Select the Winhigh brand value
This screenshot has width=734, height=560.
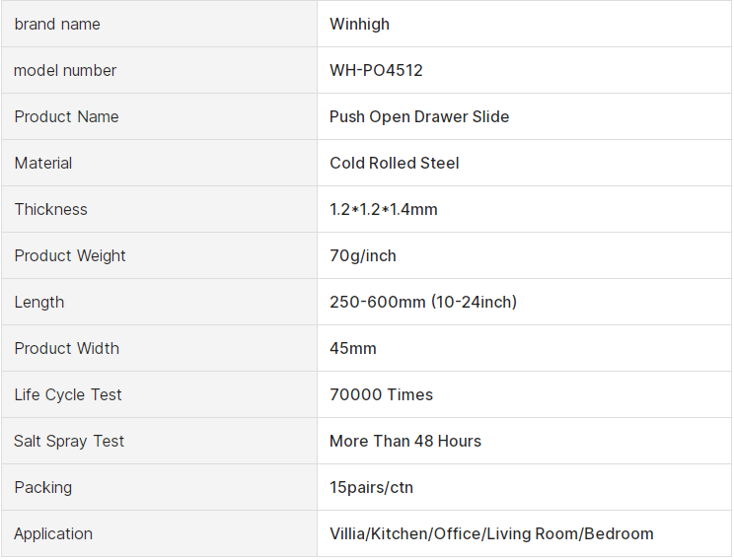click(359, 24)
